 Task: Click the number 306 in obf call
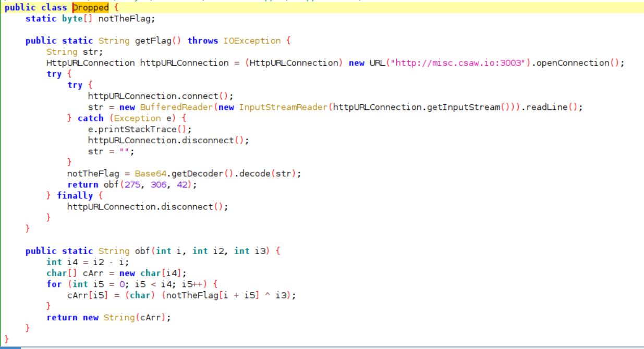tap(158, 184)
